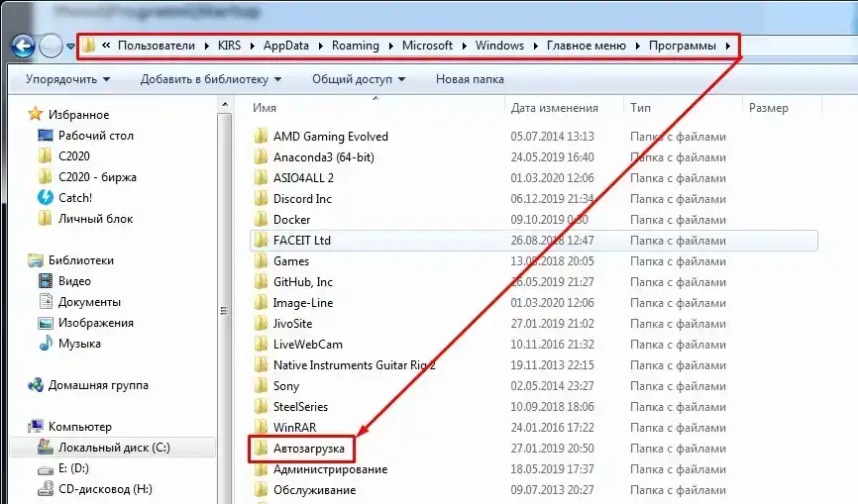Select Программы in the address path

tap(683, 46)
